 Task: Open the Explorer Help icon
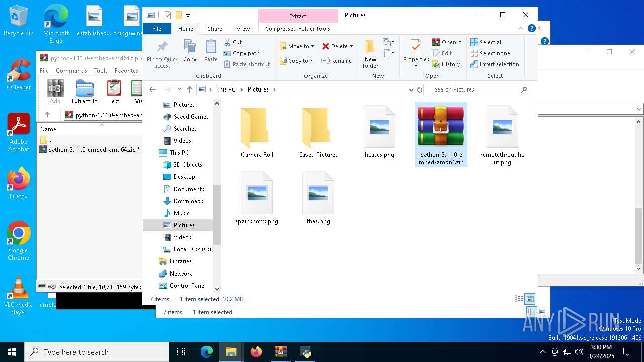click(x=531, y=29)
